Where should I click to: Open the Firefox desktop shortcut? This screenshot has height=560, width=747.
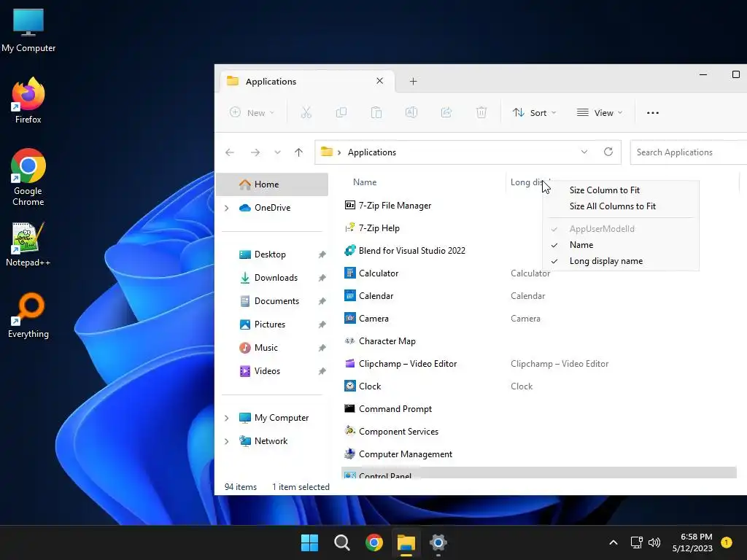[28, 101]
